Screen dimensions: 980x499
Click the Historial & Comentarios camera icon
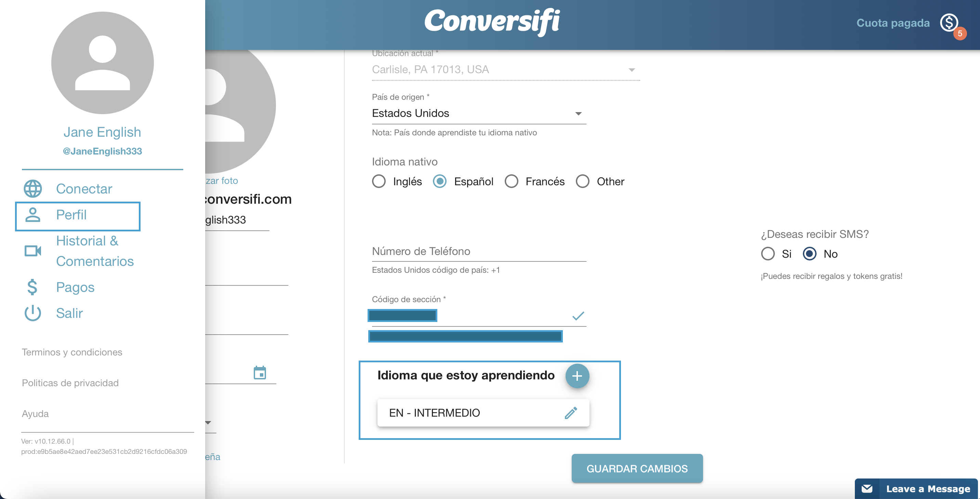tap(33, 251)
